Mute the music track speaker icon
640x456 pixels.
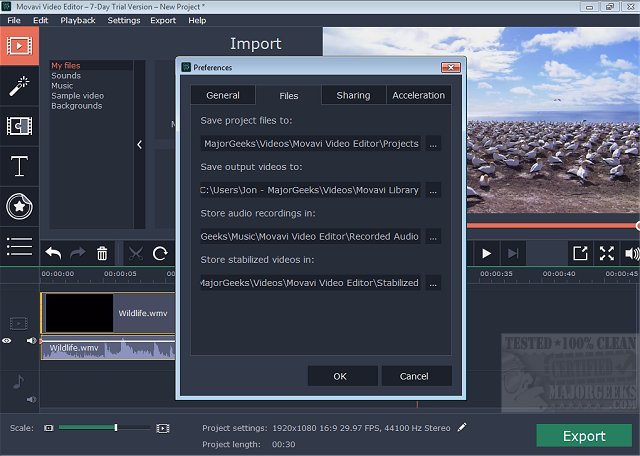(31, 399)
